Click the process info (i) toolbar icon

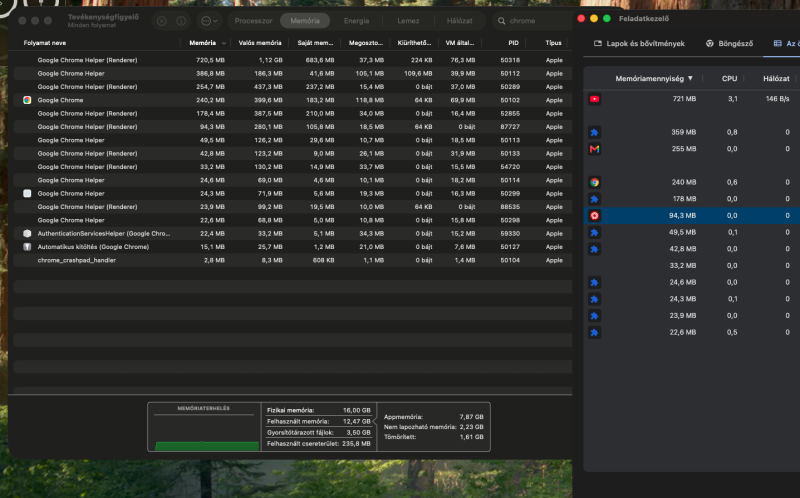pyautogui.click(x=181, y=21)
